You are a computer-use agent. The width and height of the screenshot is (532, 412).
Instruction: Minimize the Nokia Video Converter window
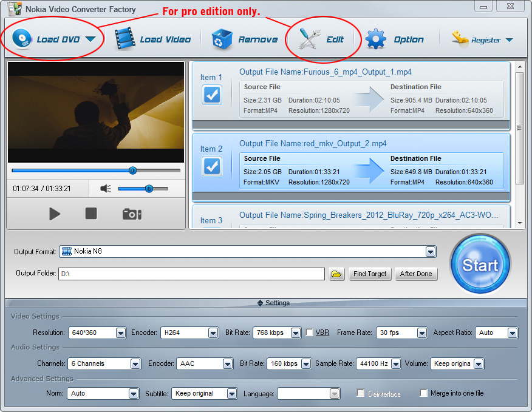483,7
